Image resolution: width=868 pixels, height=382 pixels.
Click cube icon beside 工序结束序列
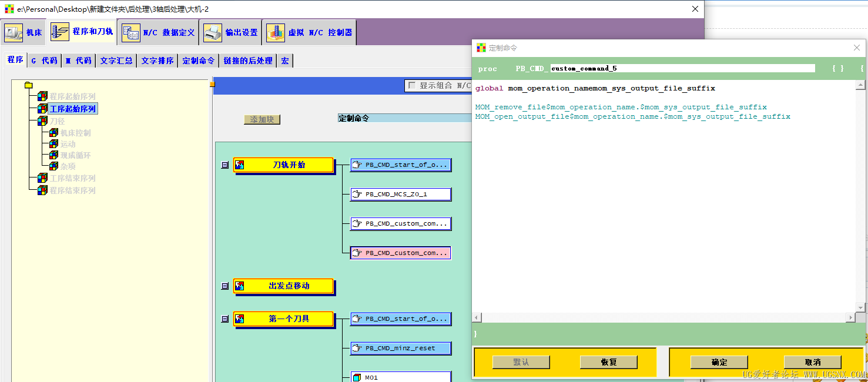point(42,178)
